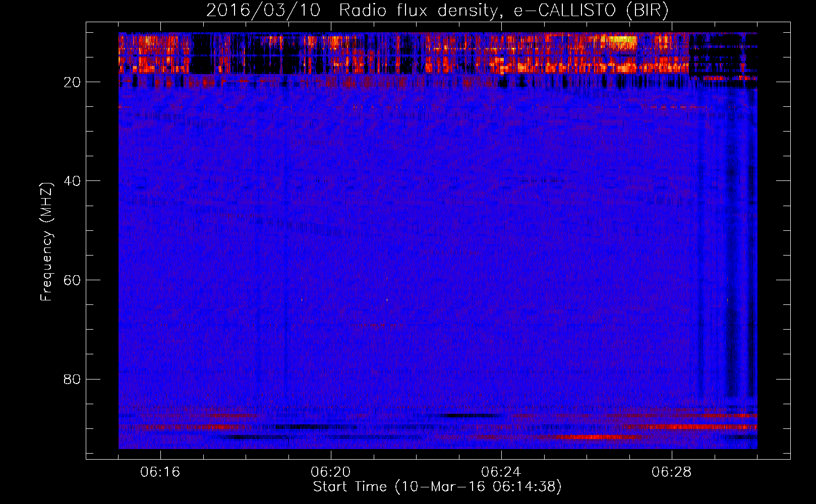Click the '06:28' time tick label
The image size is (816, 504).
click(671, 472)
